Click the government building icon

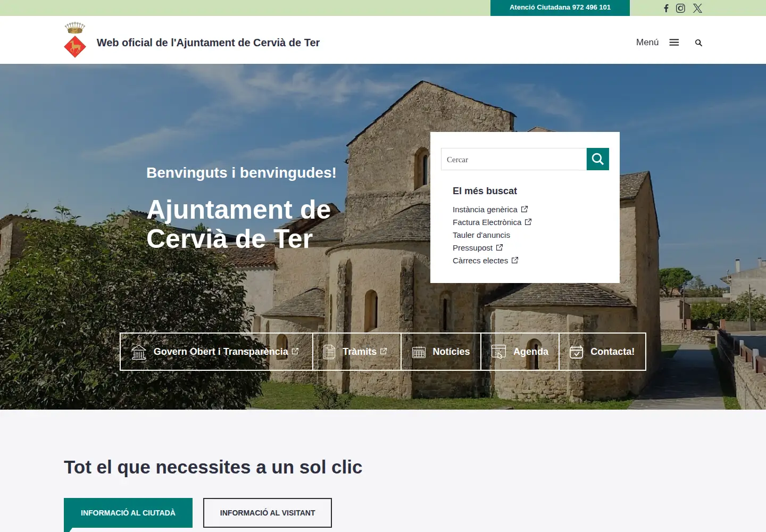(x=139, y=352)
